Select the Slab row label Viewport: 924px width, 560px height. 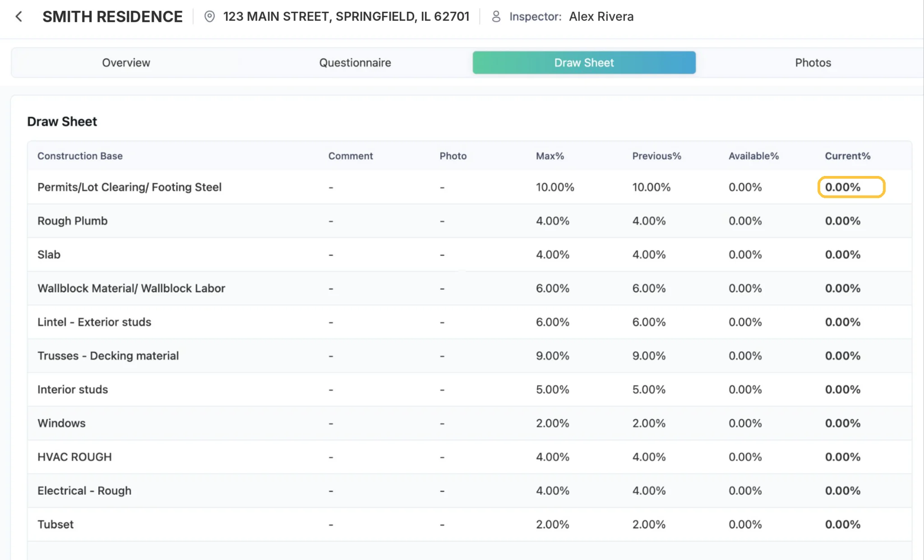[x=49, y=255]
